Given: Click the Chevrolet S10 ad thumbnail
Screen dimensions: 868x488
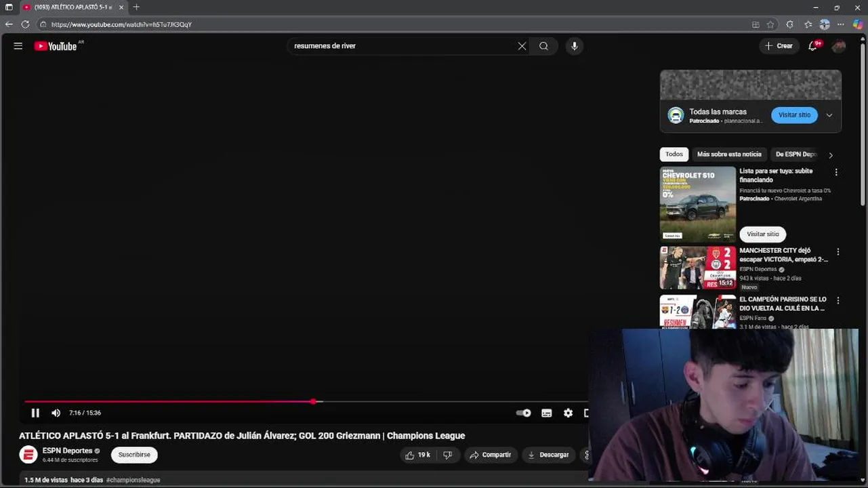Looking at the screenshot, I should coord(698,204).
